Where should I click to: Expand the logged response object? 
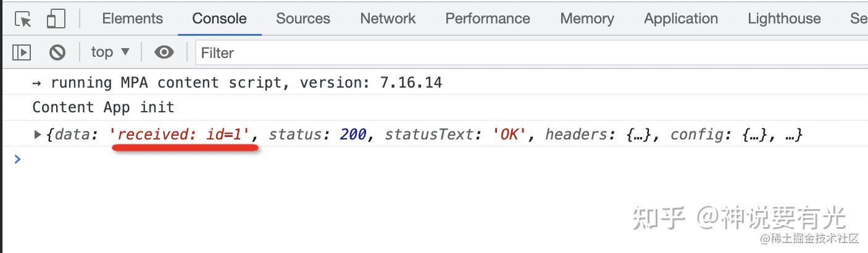(x=38, y=134)
